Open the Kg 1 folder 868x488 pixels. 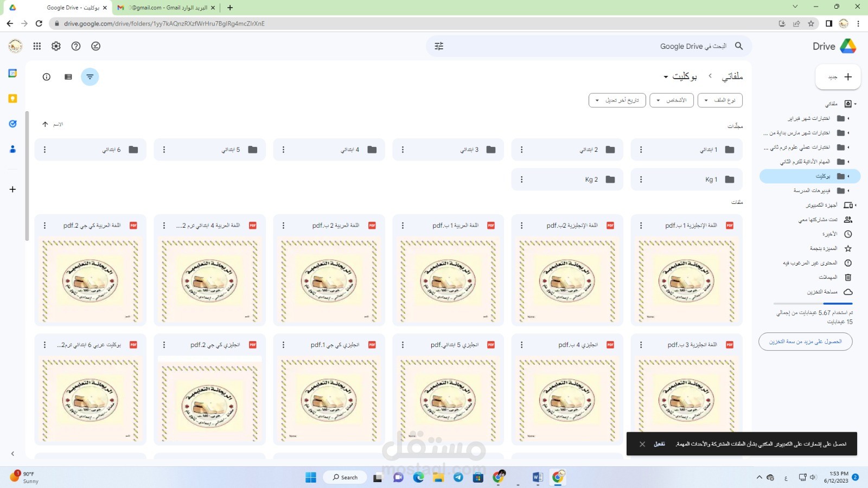[x=687, y=179]
